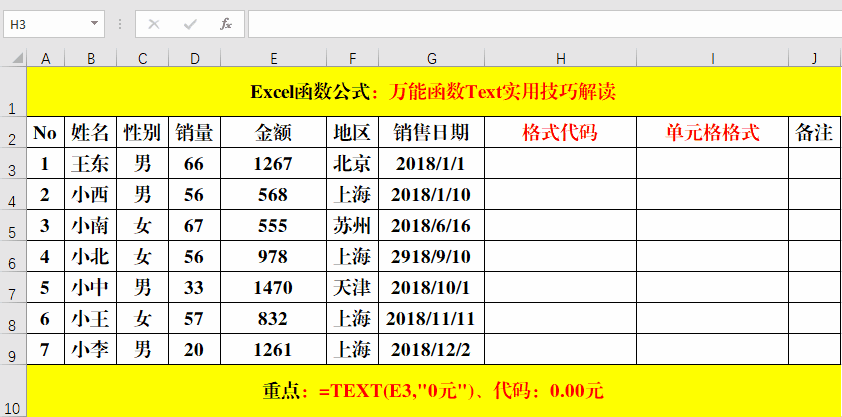Viewport: 842px width, 417px height.
Task: Click the 备注 header cell
Action: (x=815, y=132)
